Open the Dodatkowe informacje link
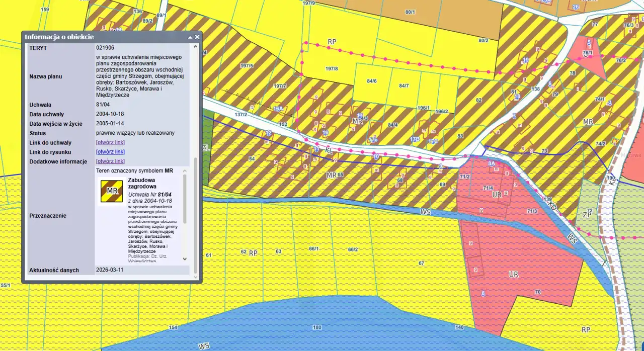 [x=110, y=161]
